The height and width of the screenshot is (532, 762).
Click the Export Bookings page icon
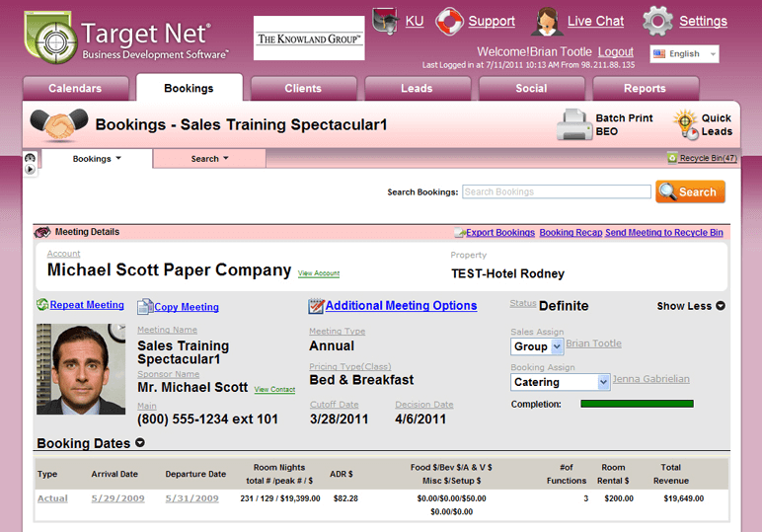pos(459,233)
